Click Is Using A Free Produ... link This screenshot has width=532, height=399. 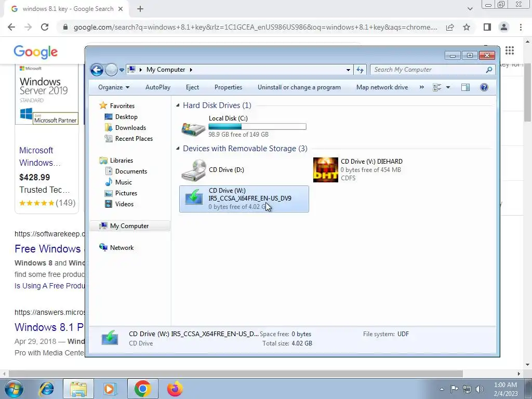[49, 286]
